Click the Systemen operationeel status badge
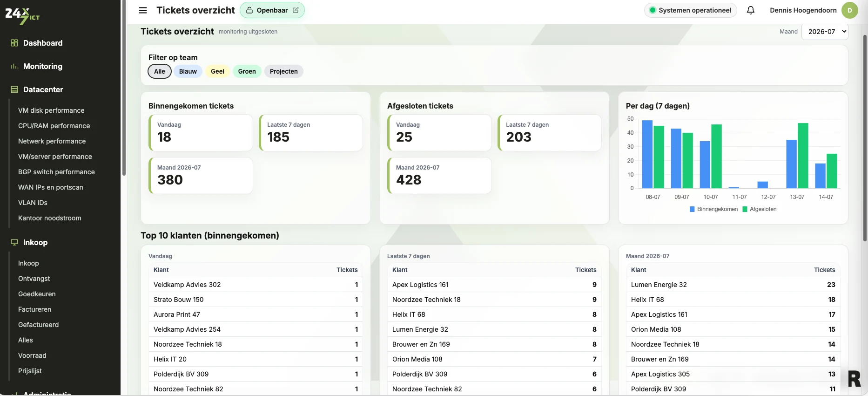Screen dimensions: 868x396 click(x=691, y=10)
